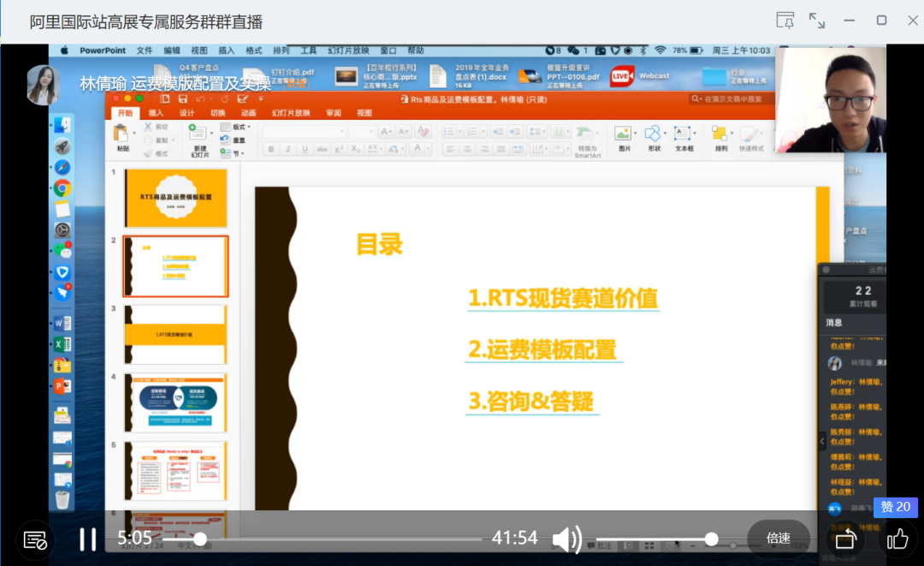The width and height of the screenshot is (924, 566).
Task: Open the bullets list dropdown
Action: point(459,132)
